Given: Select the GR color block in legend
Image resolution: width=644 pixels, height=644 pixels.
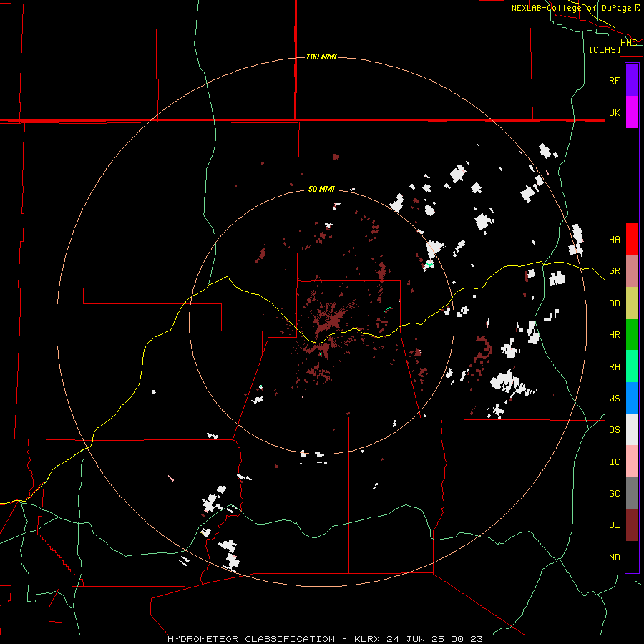Looking at the screenshot, I should click(632, 271).
